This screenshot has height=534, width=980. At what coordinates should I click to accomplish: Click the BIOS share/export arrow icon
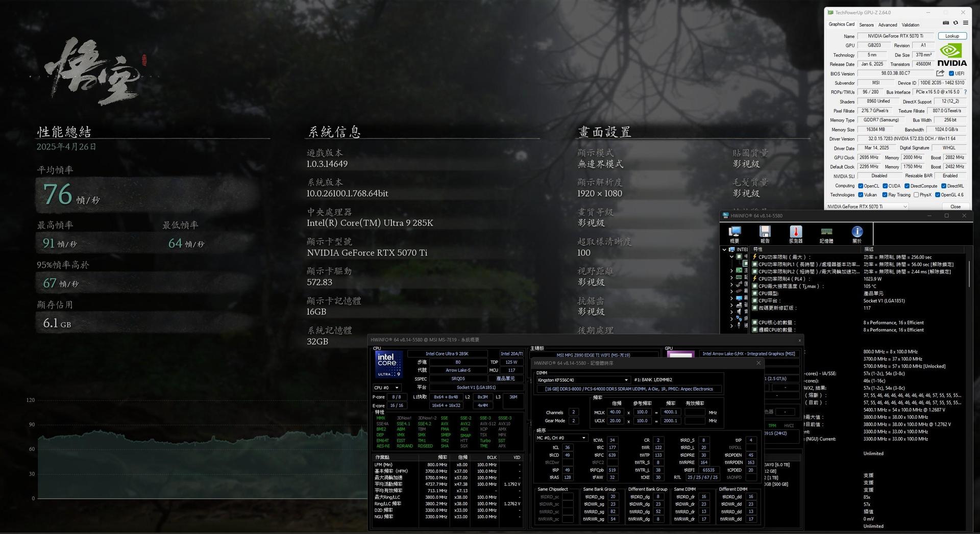940,73
